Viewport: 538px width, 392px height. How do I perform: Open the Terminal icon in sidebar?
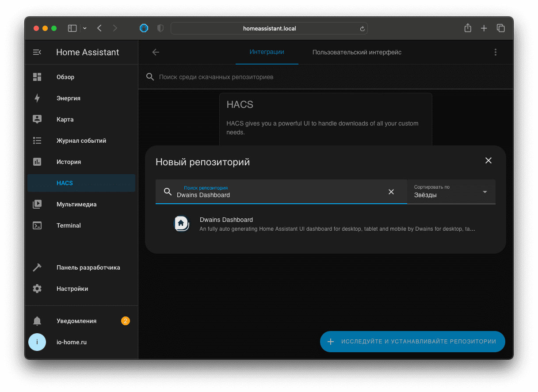37,225
